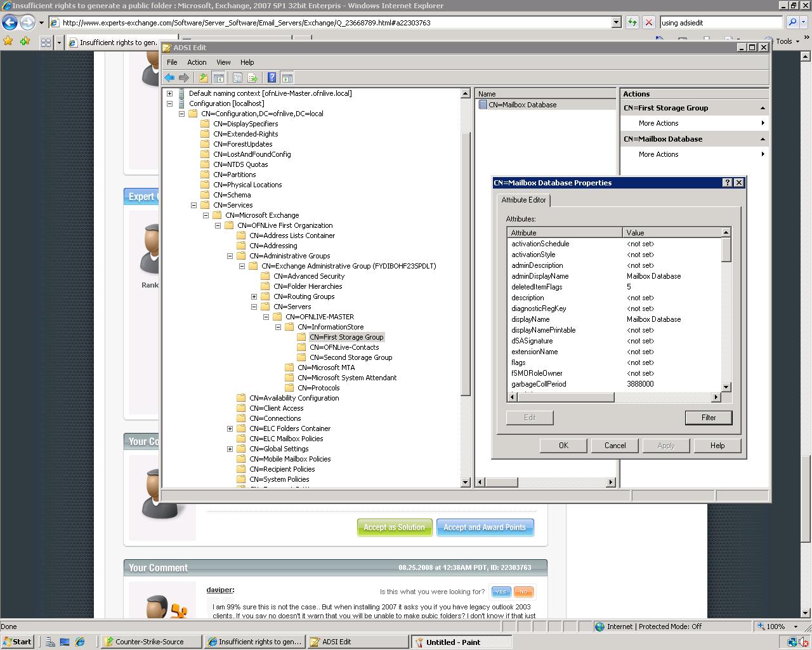Open the Action menu in ADSI Edit
Viewport: 812px width, 650px height.
pos(197,62)
